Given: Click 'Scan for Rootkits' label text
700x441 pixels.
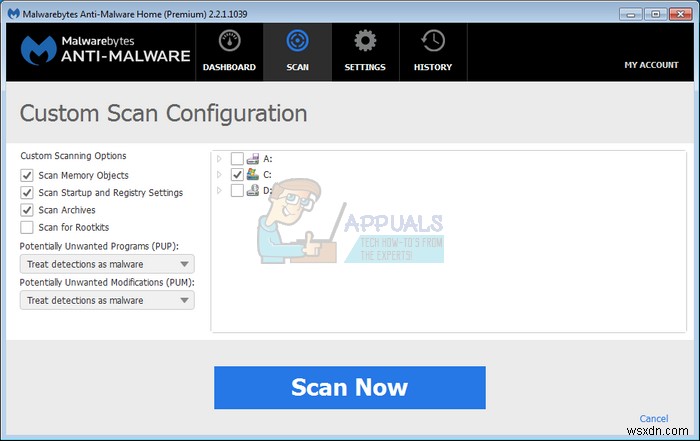Looking at the screenshot, I should pyautogui.click(x=74, y=227).
